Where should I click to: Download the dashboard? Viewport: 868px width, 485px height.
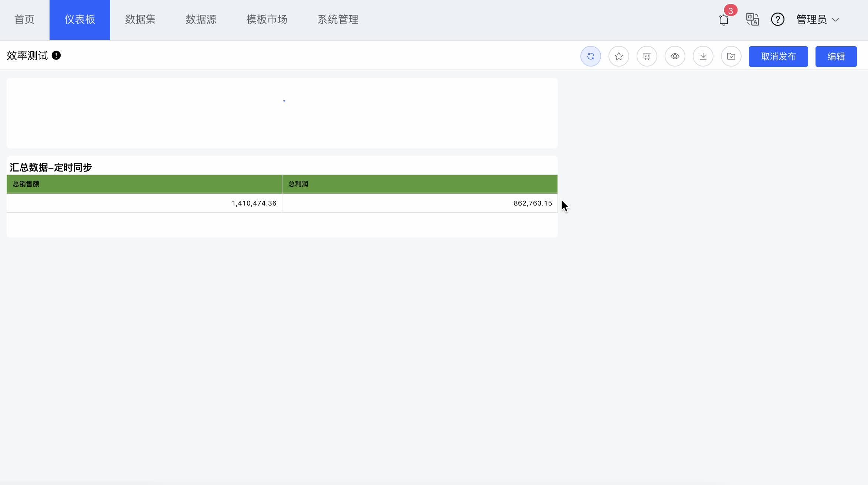(703, 56)
